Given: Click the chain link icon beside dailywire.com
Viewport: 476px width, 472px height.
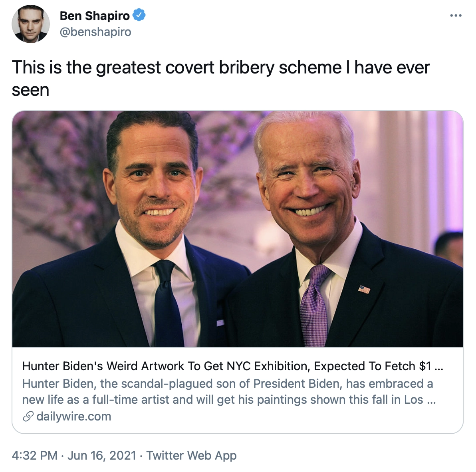Looking at the screenshot, I should (x=28, y=416).
